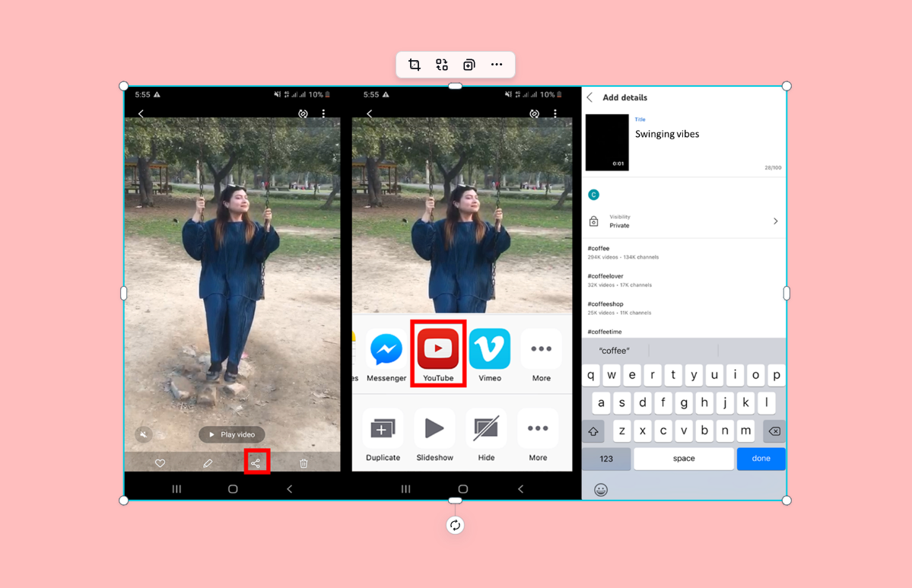Tap the video thumbnail showing 0:01
Viewport: 912px width, 588px height.
(607, 142)
